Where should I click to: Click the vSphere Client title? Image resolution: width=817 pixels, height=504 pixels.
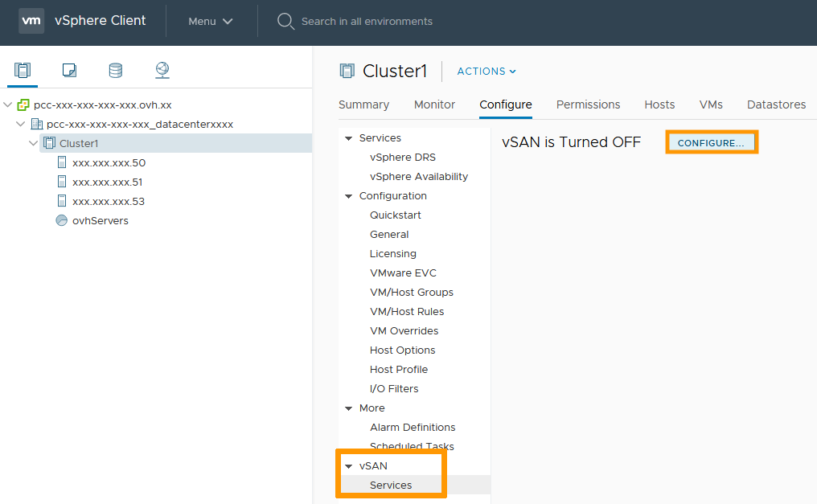pyautogui.click(x=100, y=21)
